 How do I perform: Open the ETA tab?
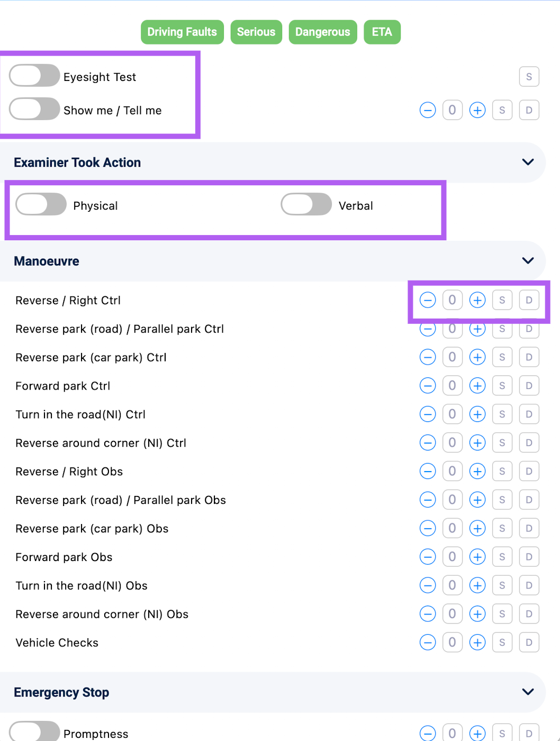coord(382,32)
